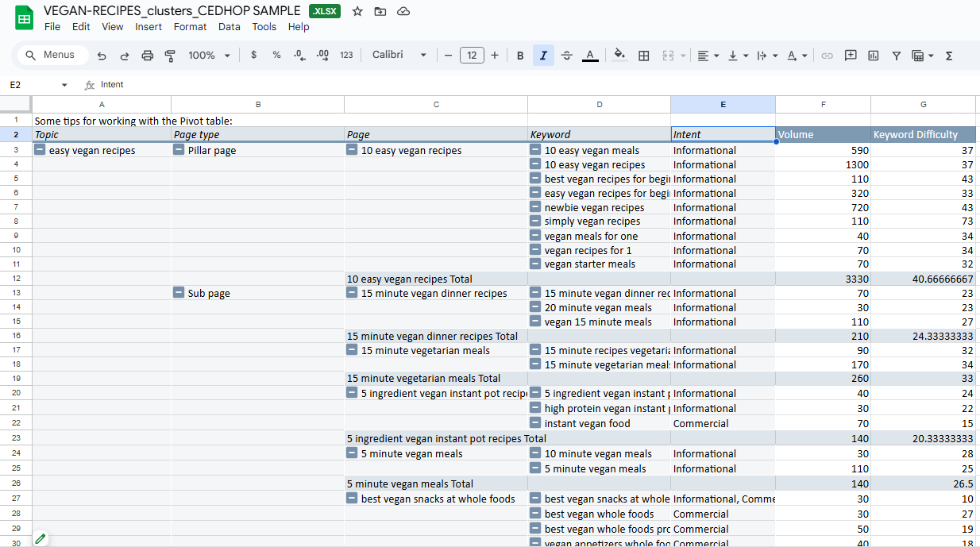Open the Data menu
This screenshot has width=980, height=547.
coord(229,27)
